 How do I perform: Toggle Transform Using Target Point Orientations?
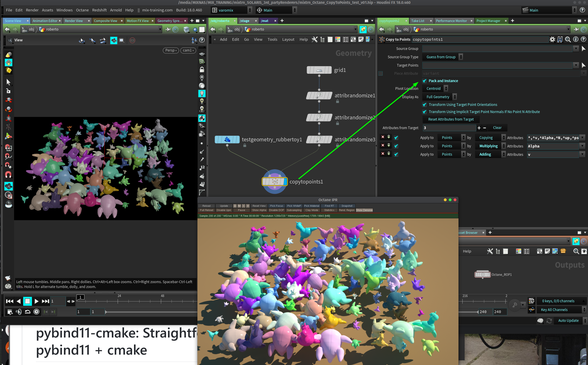pyautogui.click(x=424, y=104)
